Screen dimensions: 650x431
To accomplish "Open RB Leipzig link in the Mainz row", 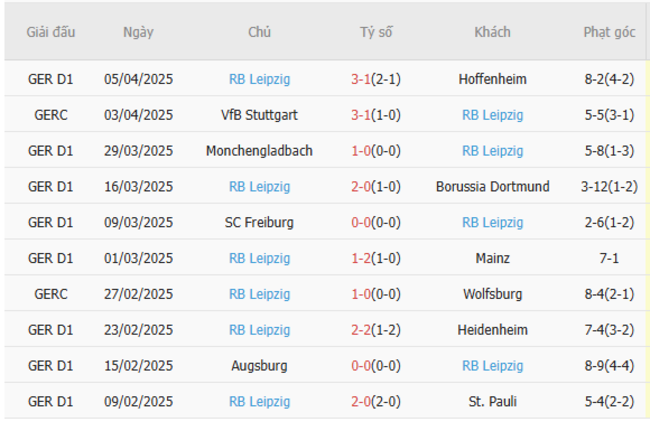I will [259, 258].
